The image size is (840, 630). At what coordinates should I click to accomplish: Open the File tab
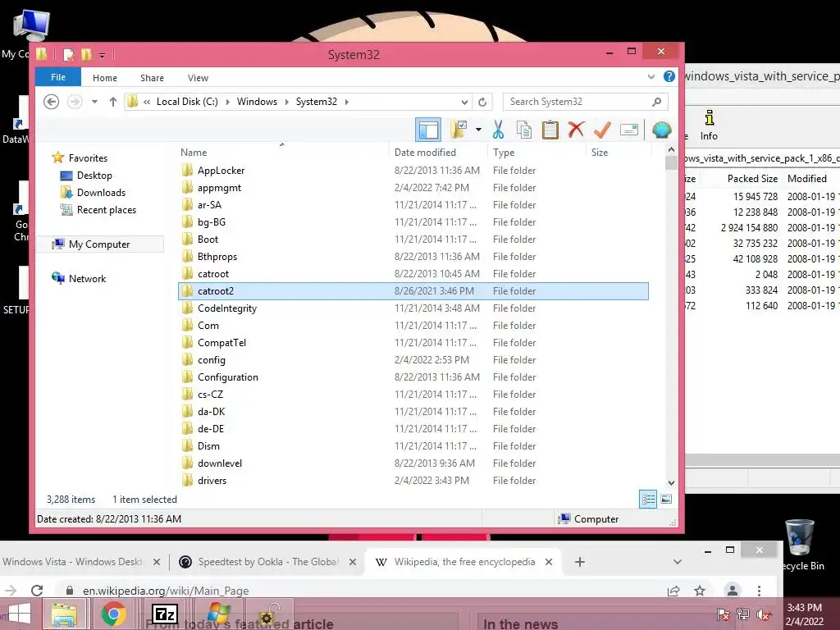58,77
